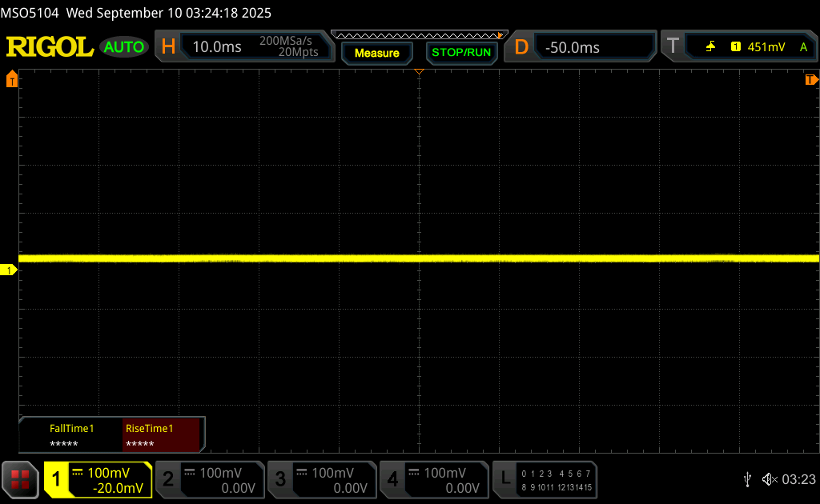Select the RiseTime1 measurement item
820x504 pixels.
pos(161,435)
